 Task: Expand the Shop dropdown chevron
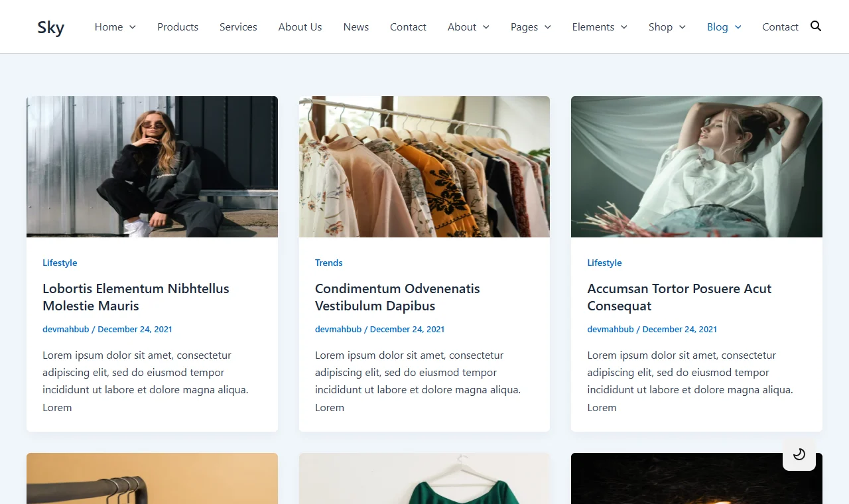coord(683,27)
